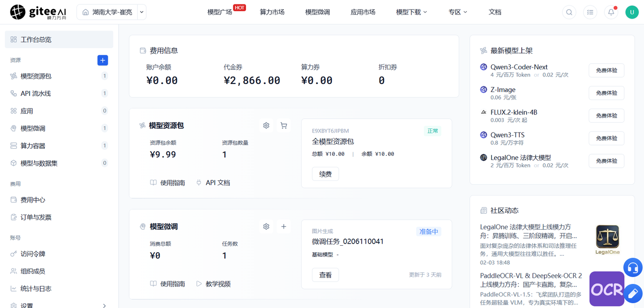Image resolution: width=644 pixels, height=308 pixels.
Task: Open the task list icon beside search
Action: click(590, 12)
